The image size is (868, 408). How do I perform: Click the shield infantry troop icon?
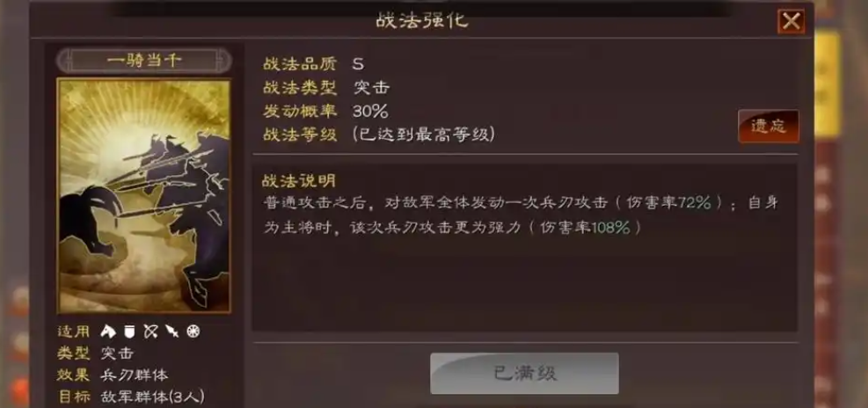click(x=129, y=331)
